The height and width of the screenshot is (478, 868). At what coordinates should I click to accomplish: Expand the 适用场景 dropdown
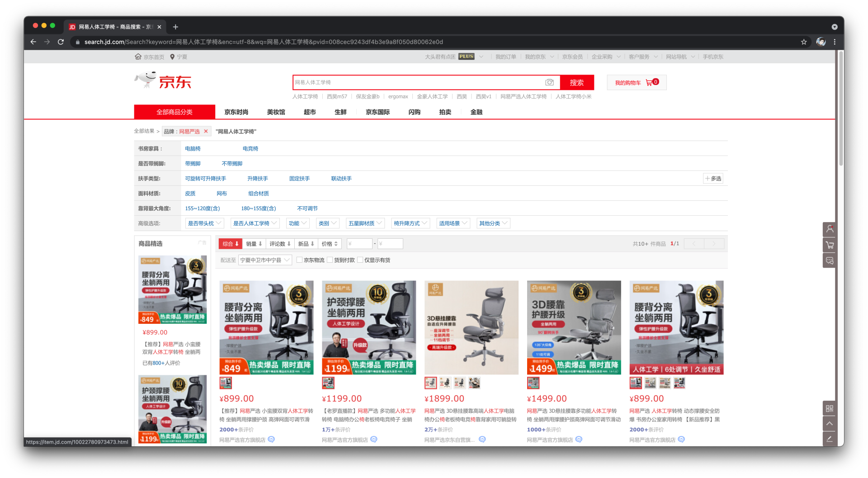[x=453, y=223]
